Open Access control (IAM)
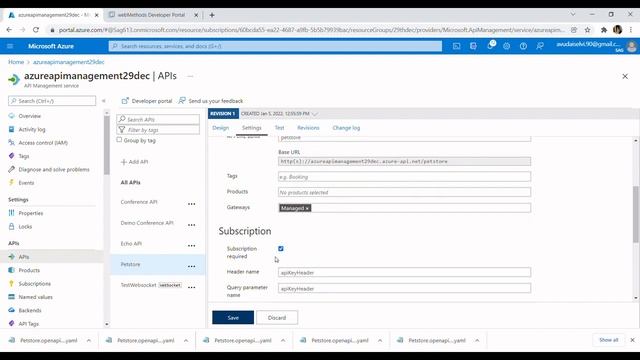Viewport: 640px width, 360px height. [x=43, y=143]
